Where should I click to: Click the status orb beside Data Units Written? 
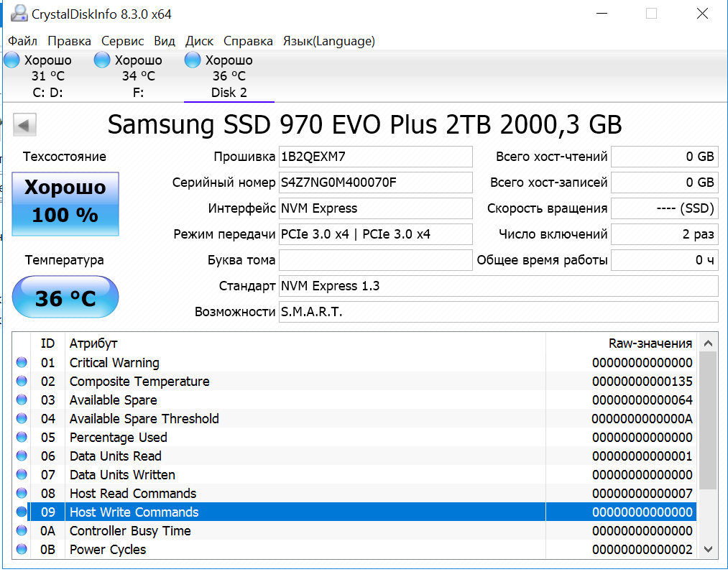point(22,475)
